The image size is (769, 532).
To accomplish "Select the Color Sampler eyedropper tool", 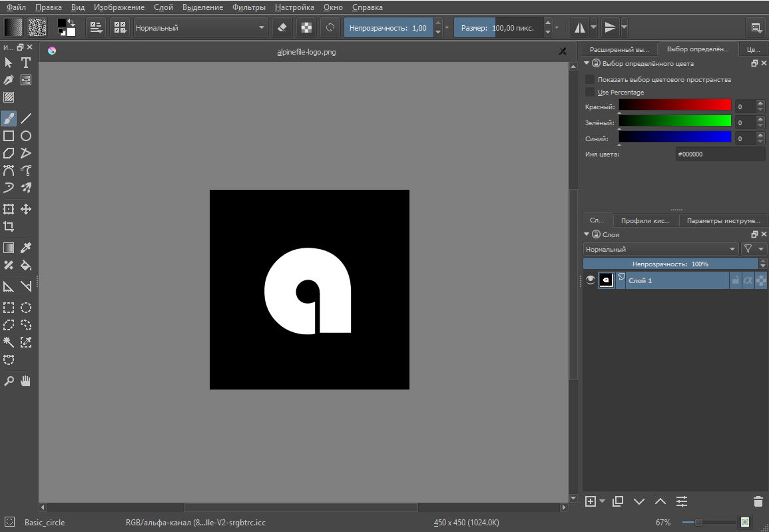I will [x=26, y=248].
